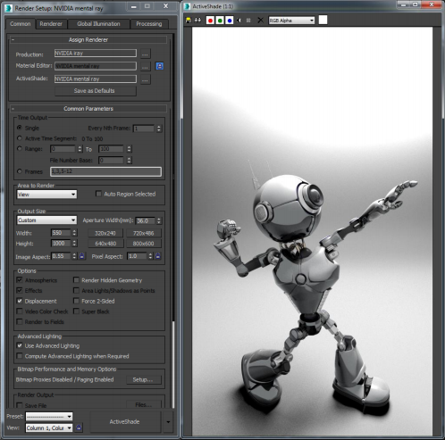Open the Global Illumination tab
The height and width of the screenshot is (440, 445).
point(99,24)
